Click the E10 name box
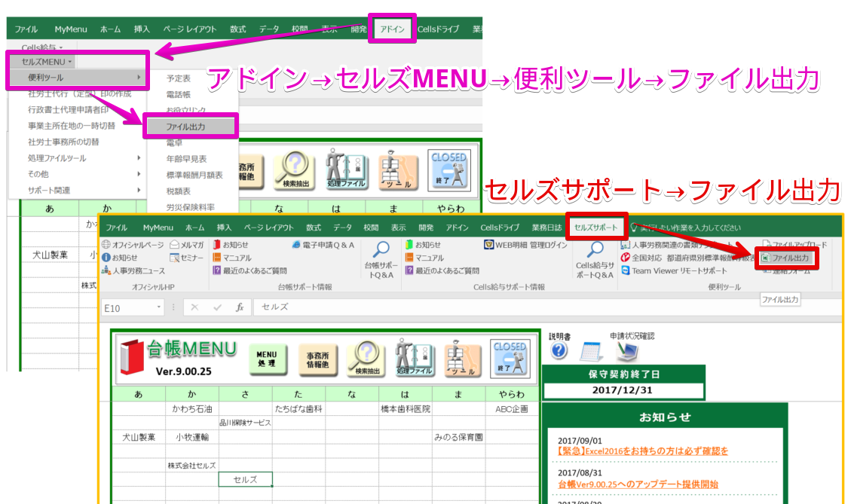This screenshot has height=504, width=854. (129, 308)
